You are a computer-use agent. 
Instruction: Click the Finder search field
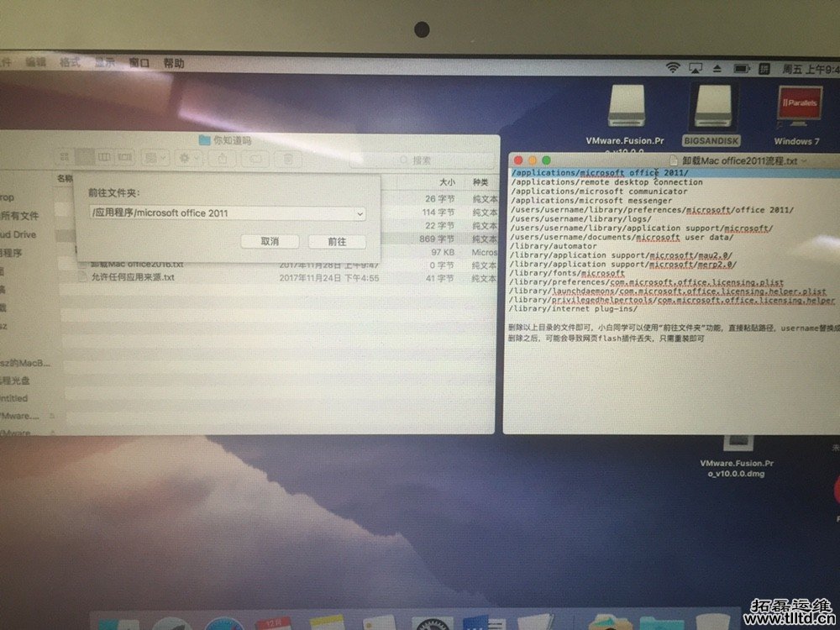click(x=437, y=160)
